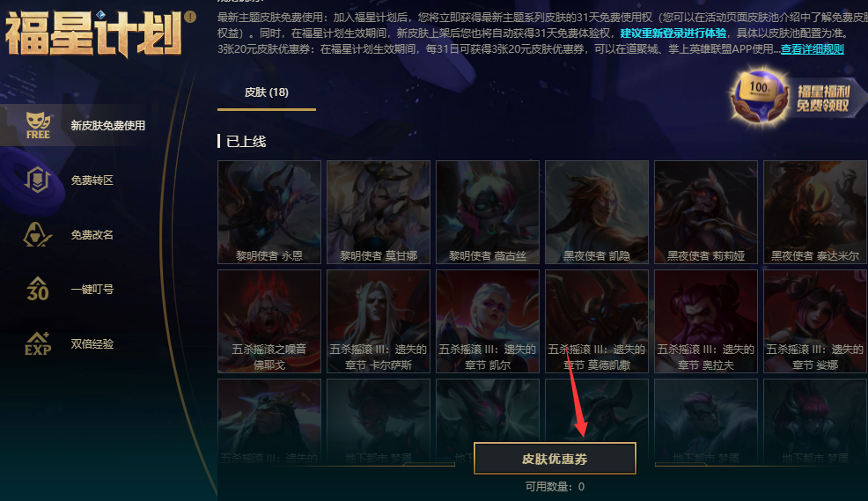
Task: Pick the 黑夜使者 莉莉娅 skin card
Action: (706, 212)
